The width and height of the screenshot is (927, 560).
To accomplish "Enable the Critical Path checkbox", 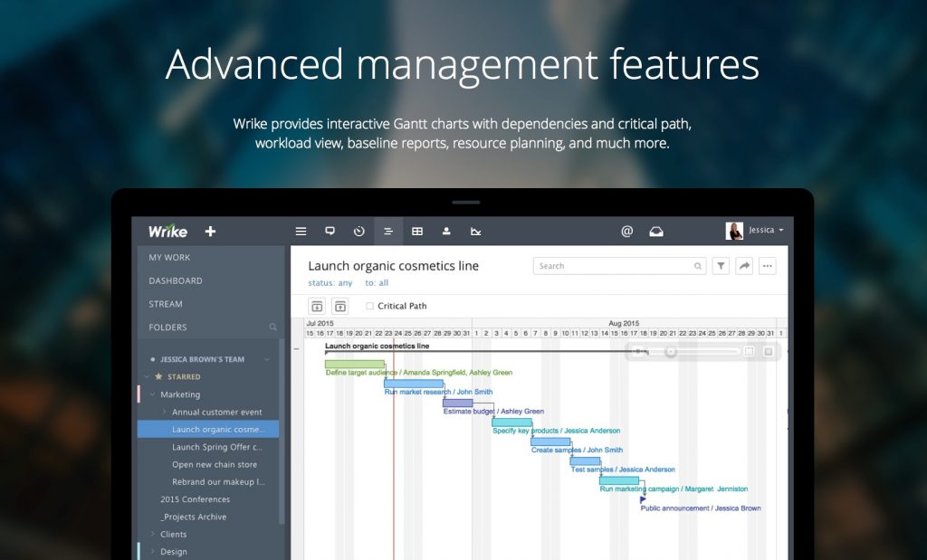I will click(x=369, y=307).
